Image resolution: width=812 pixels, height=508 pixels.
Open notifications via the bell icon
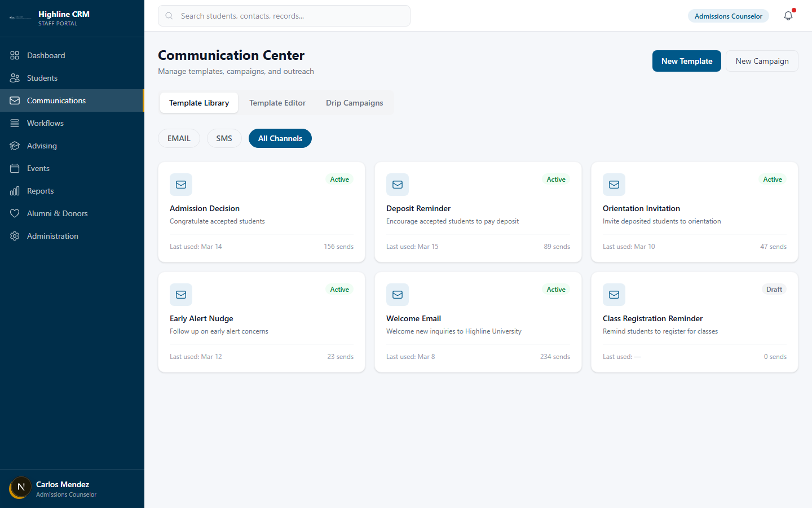[x=788, y=16]
